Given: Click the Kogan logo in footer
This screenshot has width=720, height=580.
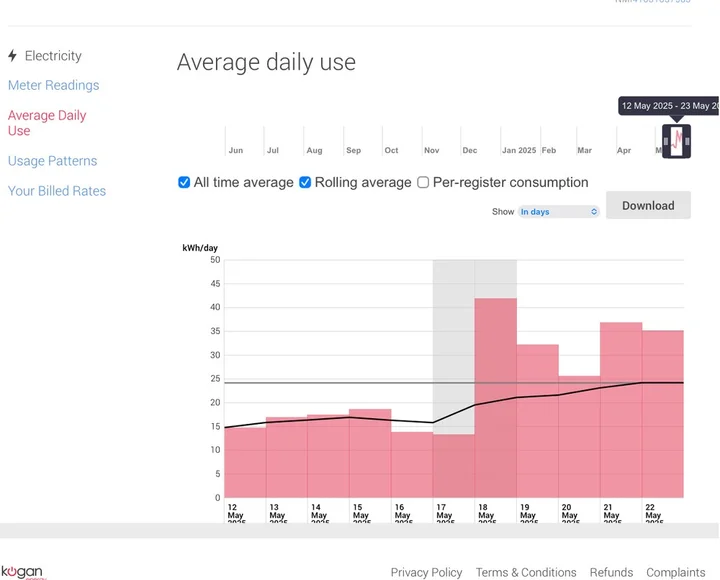Looking at the screenshot, I should pyautogui.click(x=22, y=571).
